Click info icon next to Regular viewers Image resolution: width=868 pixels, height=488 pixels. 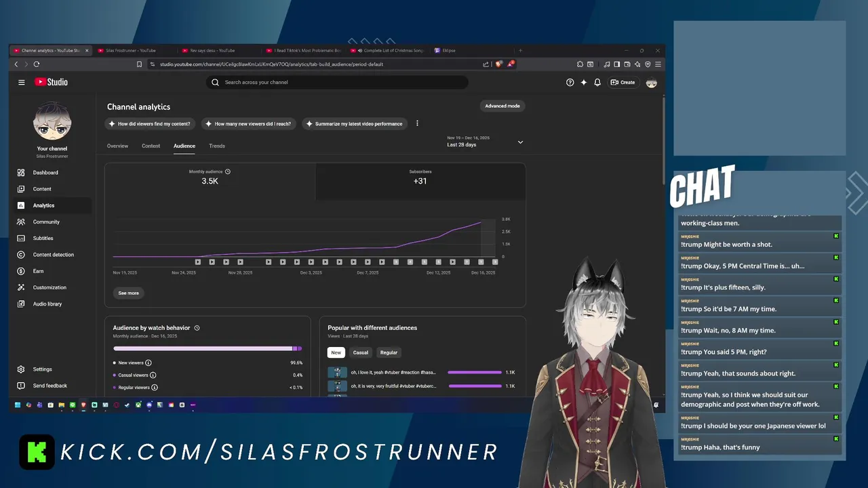(x=155, y=388)
